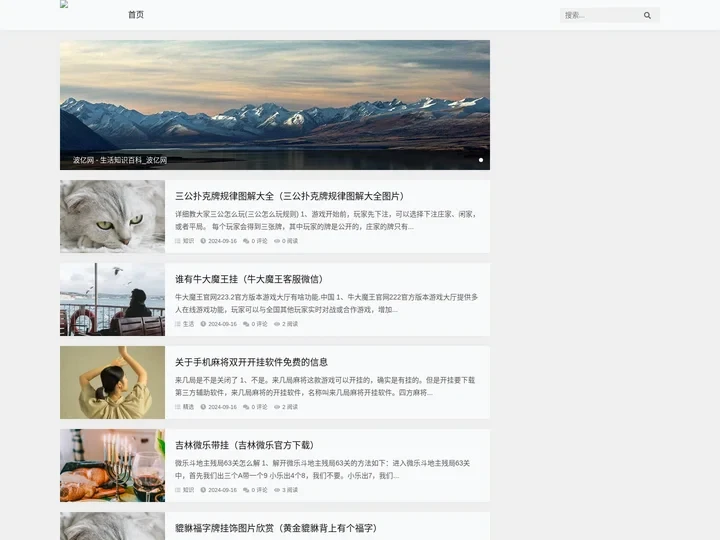
Task: Click 生活 category of 牛大魔王 article
Action: tap(188, 324)
